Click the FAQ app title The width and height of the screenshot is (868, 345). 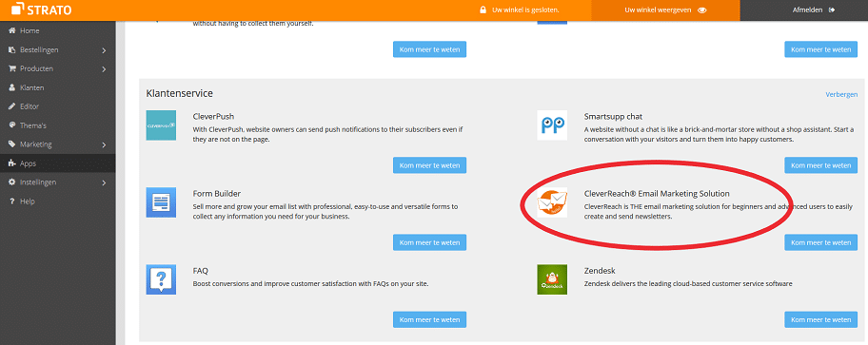point(201,271)
